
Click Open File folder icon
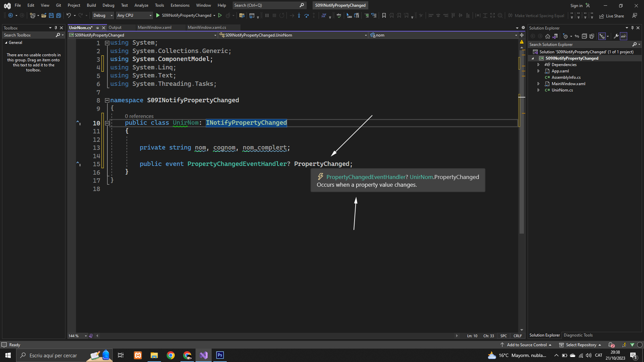tap(44, 15)
